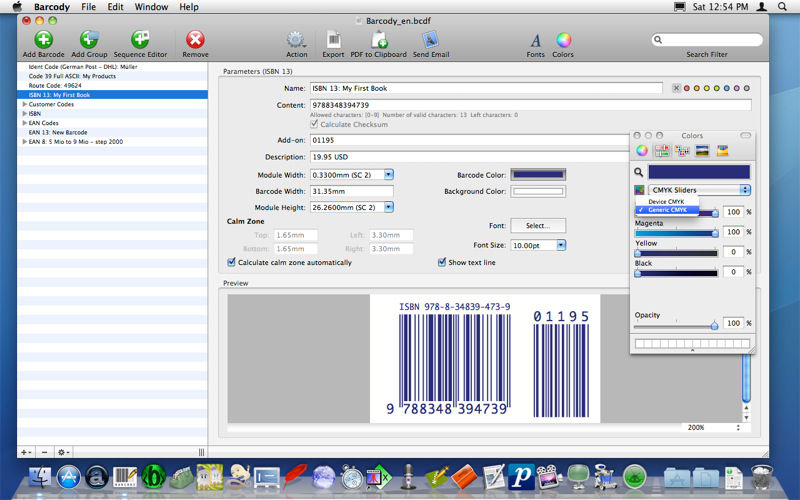Click the minus button below the barcode list
This screenshot has width=800, height=500.
[x=44, y=452]
